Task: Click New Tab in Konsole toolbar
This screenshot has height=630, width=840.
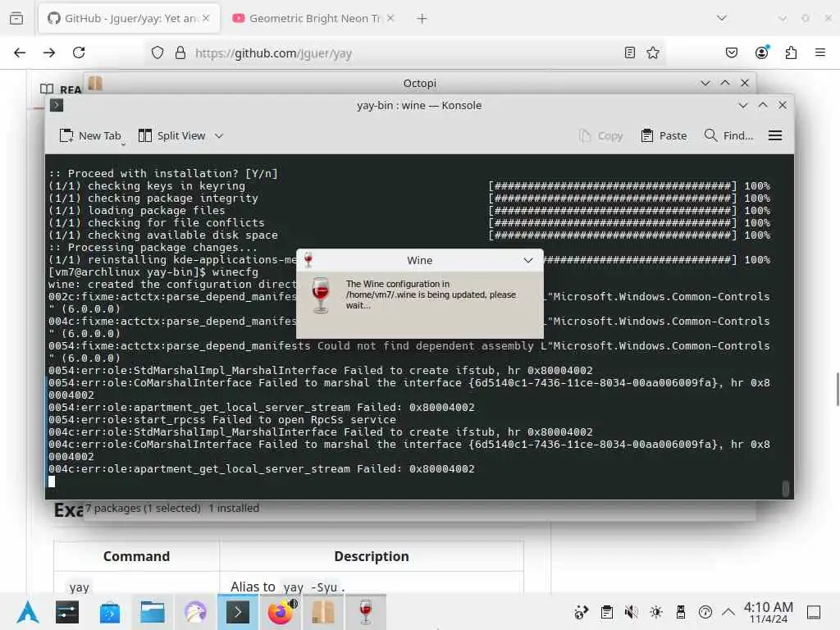Action: (x=90, y=136)
